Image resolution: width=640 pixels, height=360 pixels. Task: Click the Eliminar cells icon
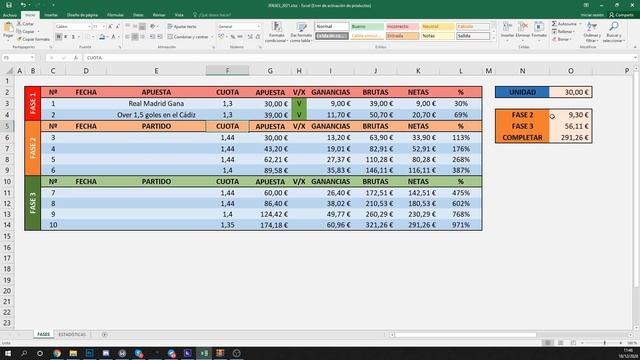pos(522,27)
